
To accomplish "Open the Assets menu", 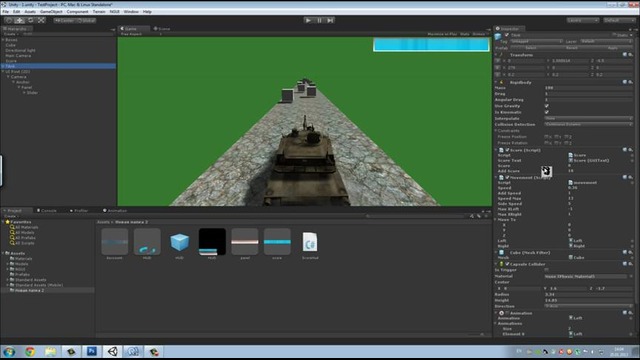I will [30, 12].
